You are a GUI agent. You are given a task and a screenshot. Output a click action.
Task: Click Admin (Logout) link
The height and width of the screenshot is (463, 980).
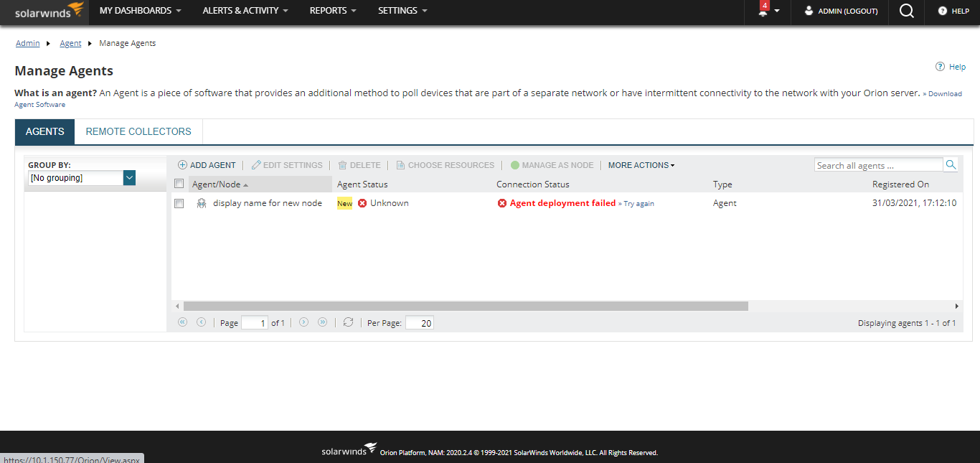(x=848, y=11)
